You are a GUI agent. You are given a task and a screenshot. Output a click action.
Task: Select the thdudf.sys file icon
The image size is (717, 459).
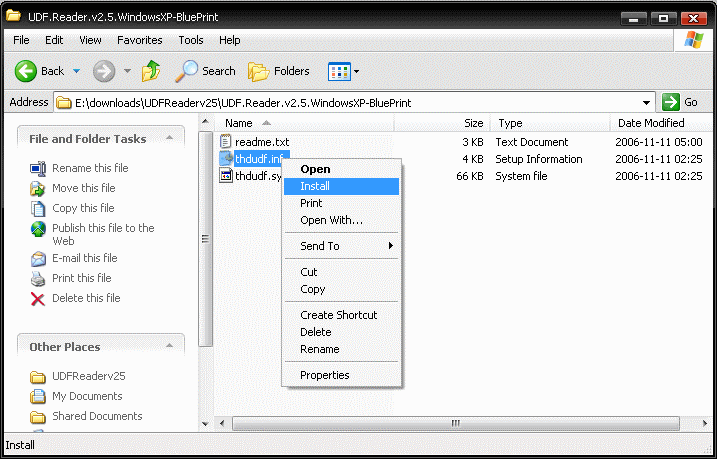tap(226, 176)
